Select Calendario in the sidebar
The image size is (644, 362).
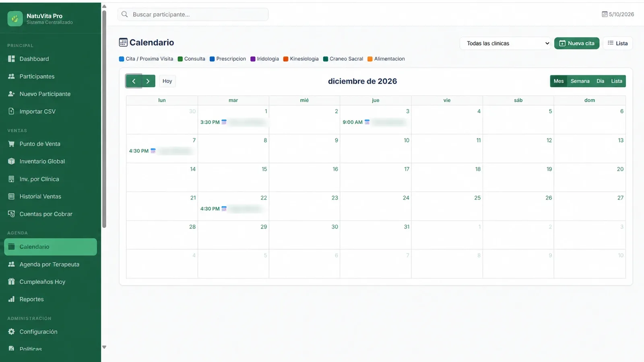tap(50, 247)
